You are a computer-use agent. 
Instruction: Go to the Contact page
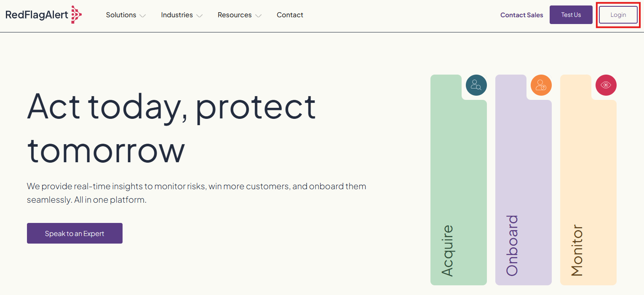290,15
